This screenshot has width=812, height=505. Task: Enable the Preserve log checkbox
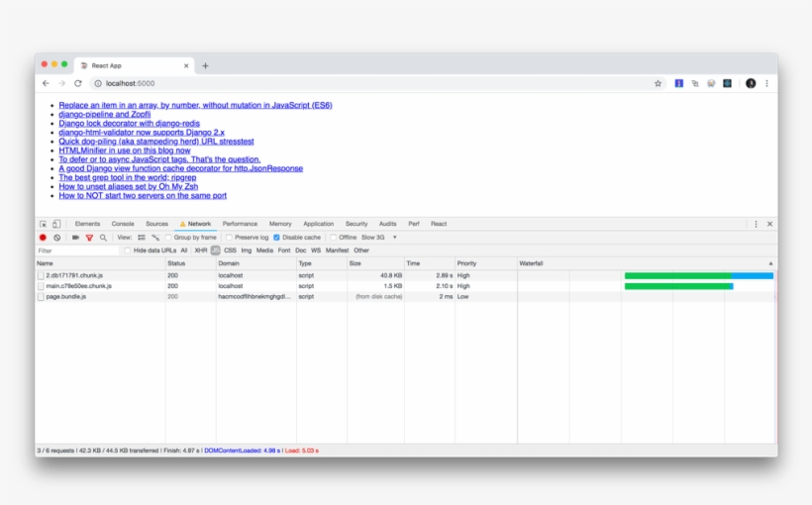point(230,238)
